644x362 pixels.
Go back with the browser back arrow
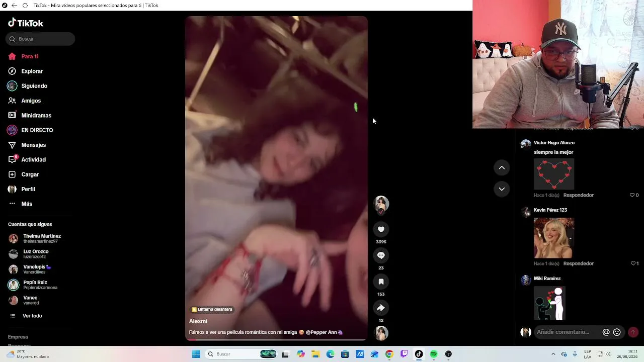[14, 6]
